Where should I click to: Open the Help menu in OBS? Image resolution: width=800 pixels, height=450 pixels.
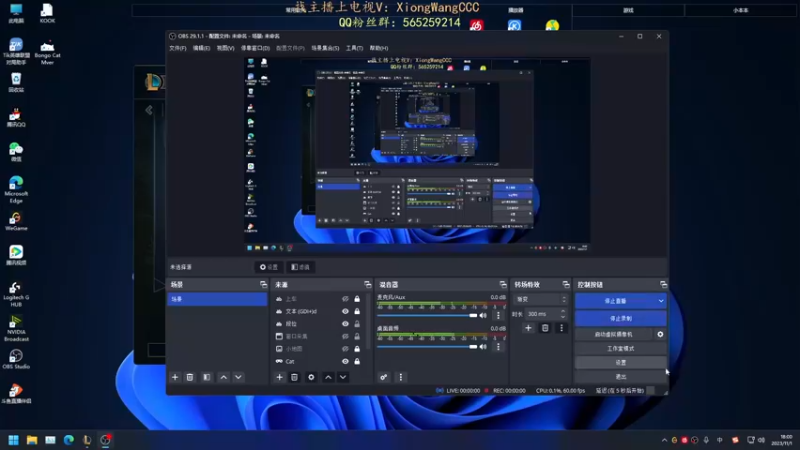pos(379,48)
